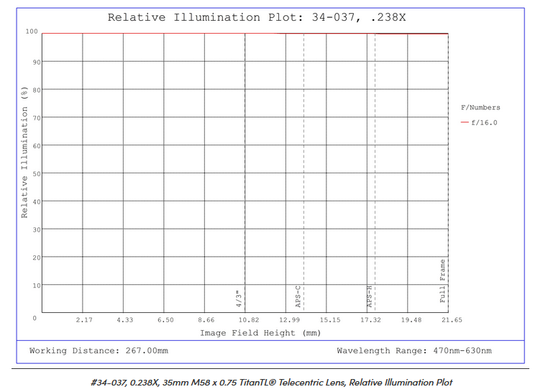This screenshot has height=392, width=543.
Task: Click the x-axis tick value 10.82
Action: coord(249,320)
